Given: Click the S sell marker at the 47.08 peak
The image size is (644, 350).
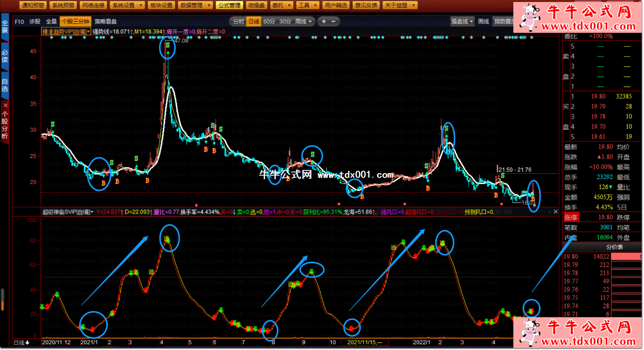Looking at the screenshot, I should tap(168, 46).
